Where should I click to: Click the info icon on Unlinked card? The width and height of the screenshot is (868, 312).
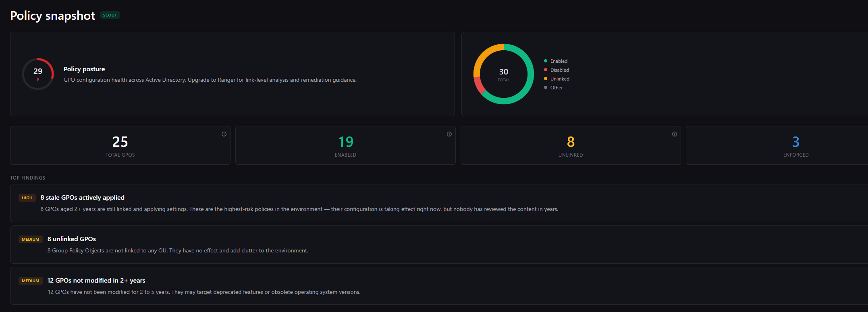click(675, 134)
